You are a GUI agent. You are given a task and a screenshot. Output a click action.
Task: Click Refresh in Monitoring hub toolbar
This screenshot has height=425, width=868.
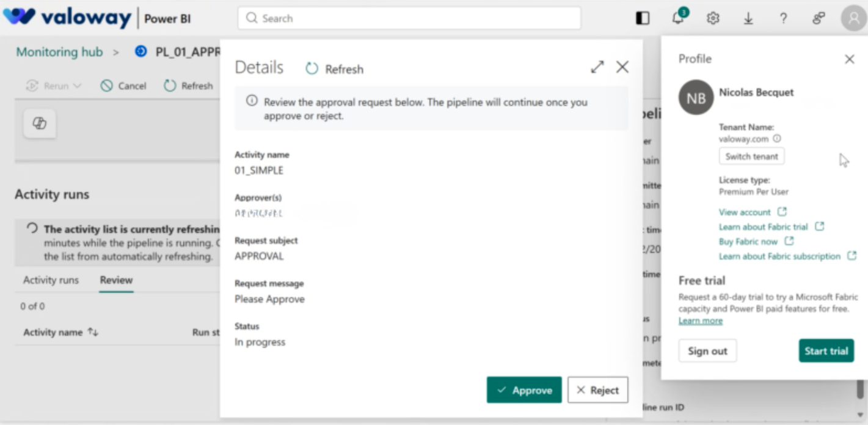[188, 86]
